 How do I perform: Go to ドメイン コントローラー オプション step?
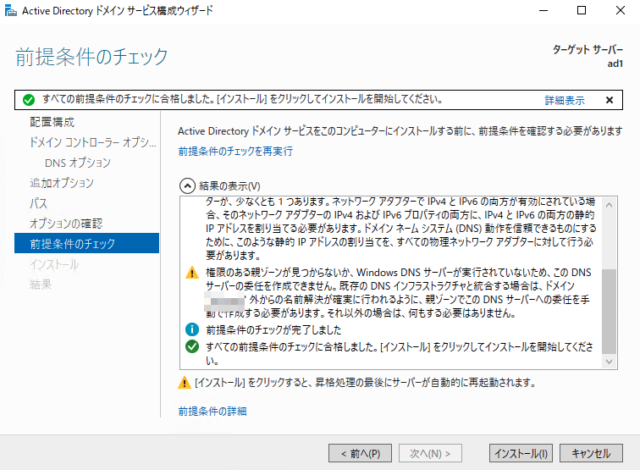[93, 142]
